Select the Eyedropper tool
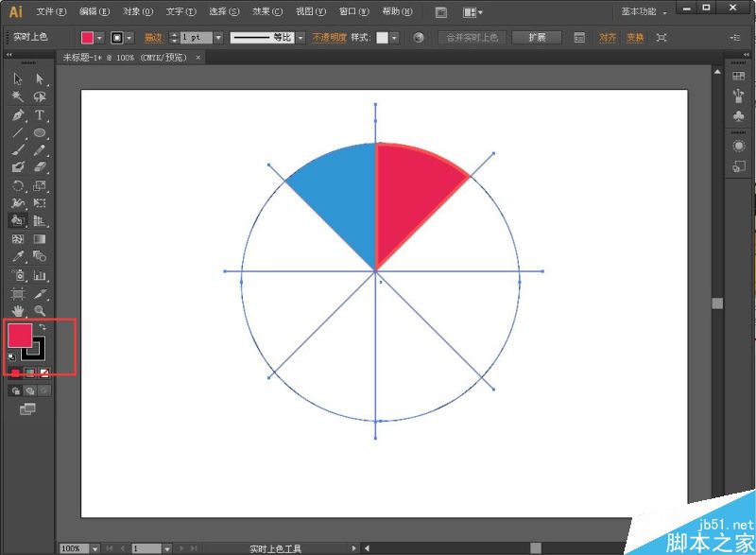 point(18,256)
